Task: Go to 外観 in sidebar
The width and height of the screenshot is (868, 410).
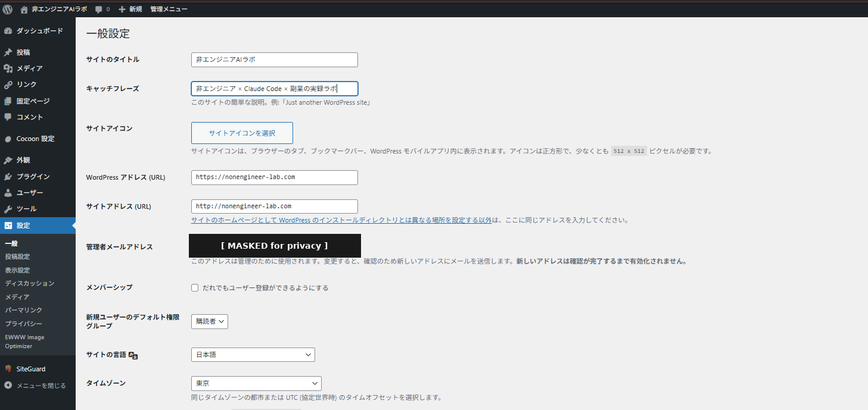Action: point(23,160)
